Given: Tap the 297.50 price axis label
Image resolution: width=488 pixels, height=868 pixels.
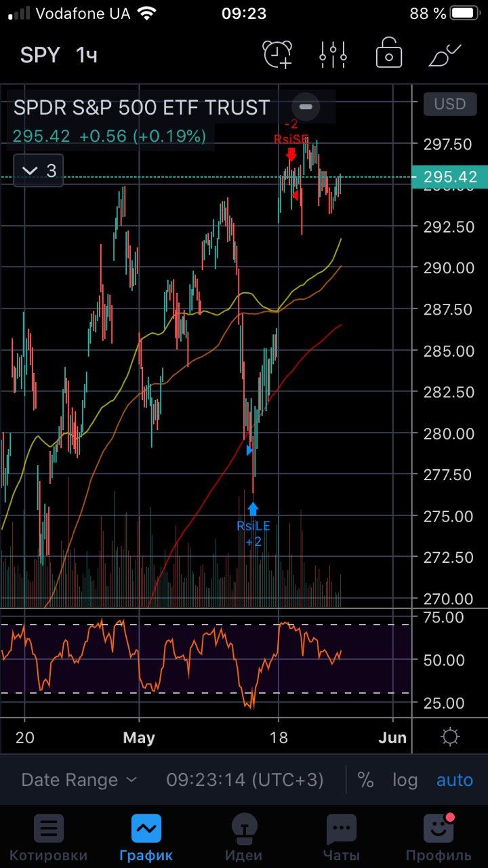Looking at the screenshot, I should (x=448, y=144).
